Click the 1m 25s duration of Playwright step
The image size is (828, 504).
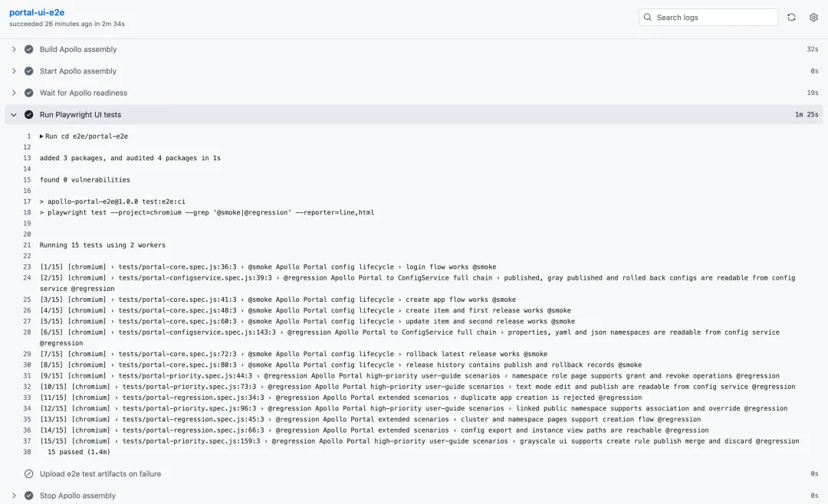[x=807, y=115]
